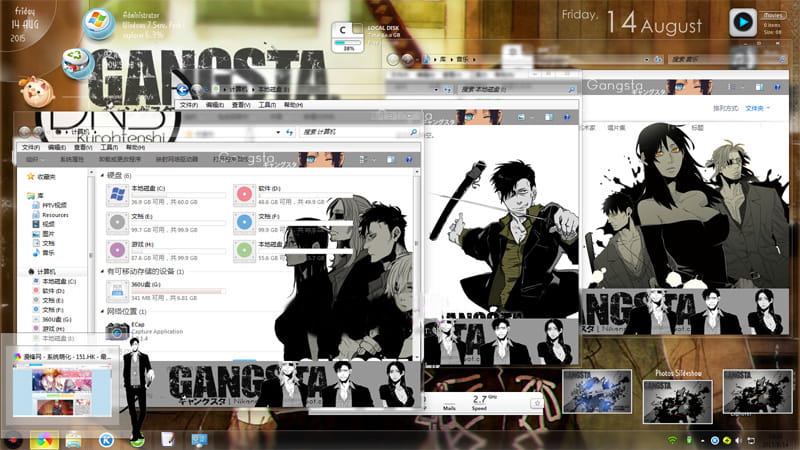This screenshot has width=800, height=450.
Task: Open the purple 游戏 (H:) drive icon
Action: click(117, 251)
